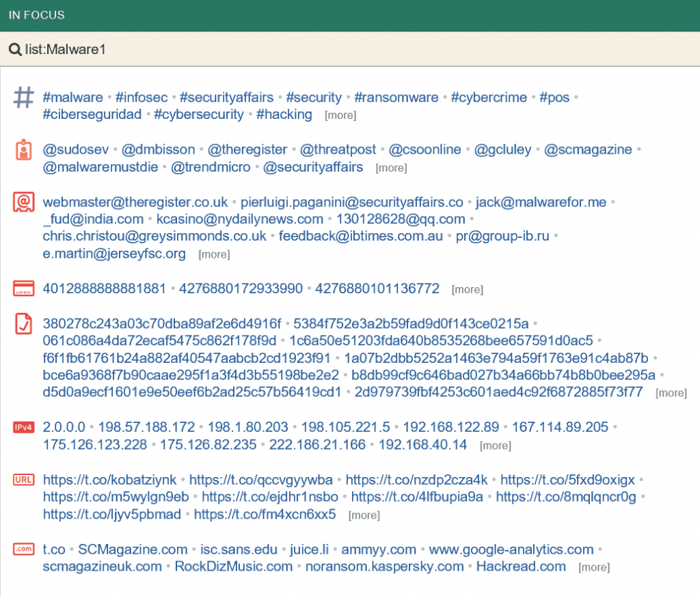Select card number 4012888888881881

[105, 288]
